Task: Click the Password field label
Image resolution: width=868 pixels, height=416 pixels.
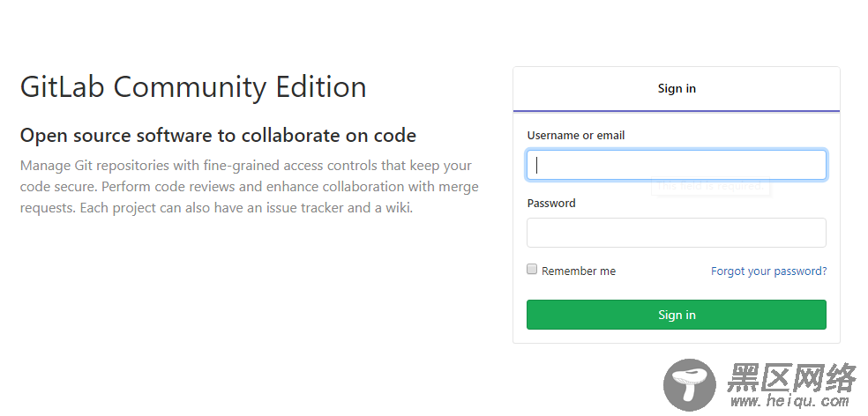Action: coord(551,203)
